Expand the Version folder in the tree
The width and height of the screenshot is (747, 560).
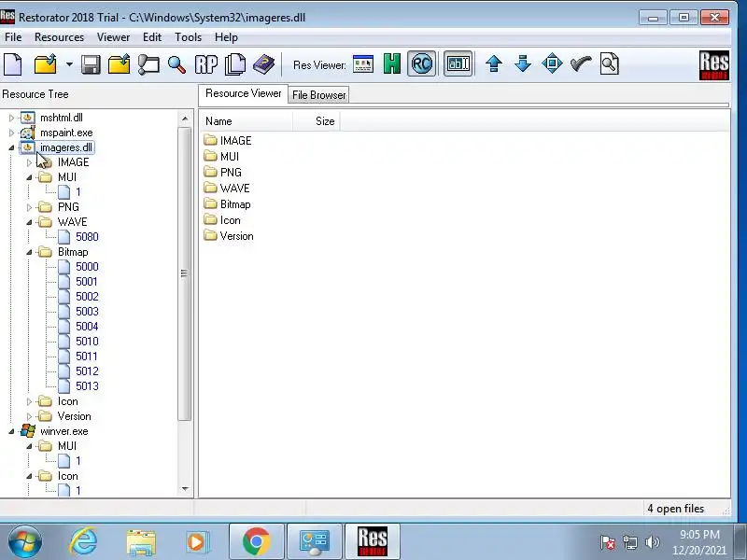pyautogui.click(x=30, y=416)
